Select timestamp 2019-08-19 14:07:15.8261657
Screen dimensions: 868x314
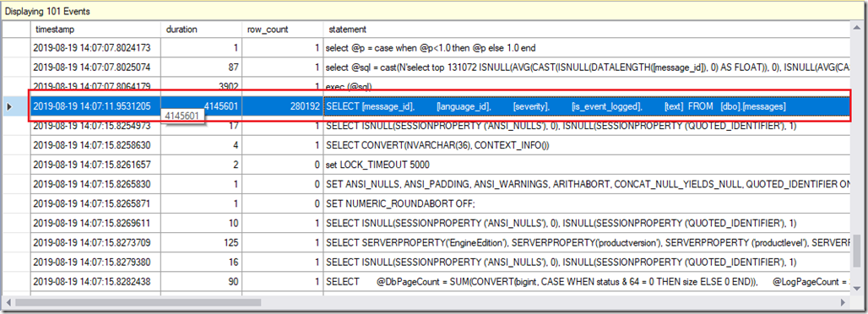pos(95,165)
